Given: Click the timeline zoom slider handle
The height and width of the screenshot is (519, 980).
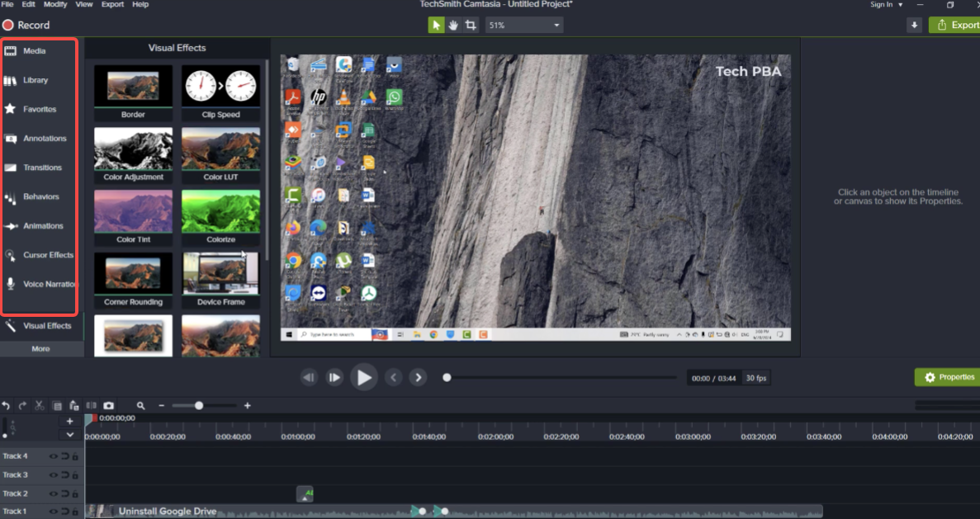Looking at the screenshot, I should pyautogui.click(x=199, y=405).
